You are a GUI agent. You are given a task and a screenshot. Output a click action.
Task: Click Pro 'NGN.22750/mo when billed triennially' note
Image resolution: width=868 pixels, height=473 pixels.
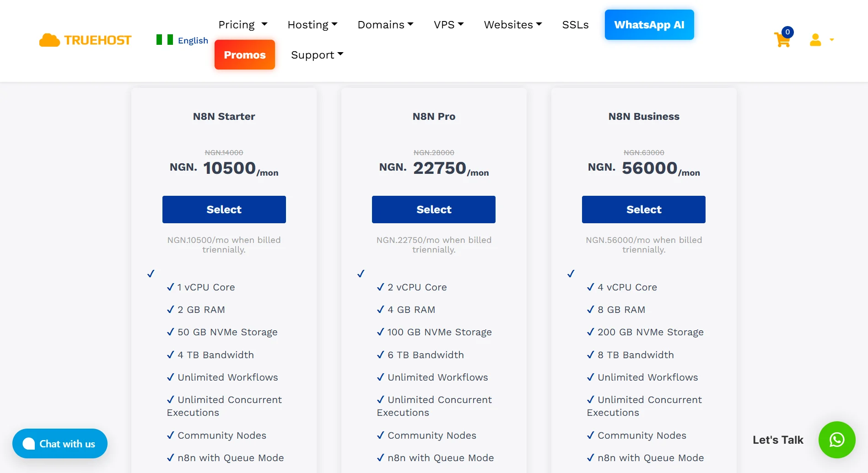tap(434, 245)
